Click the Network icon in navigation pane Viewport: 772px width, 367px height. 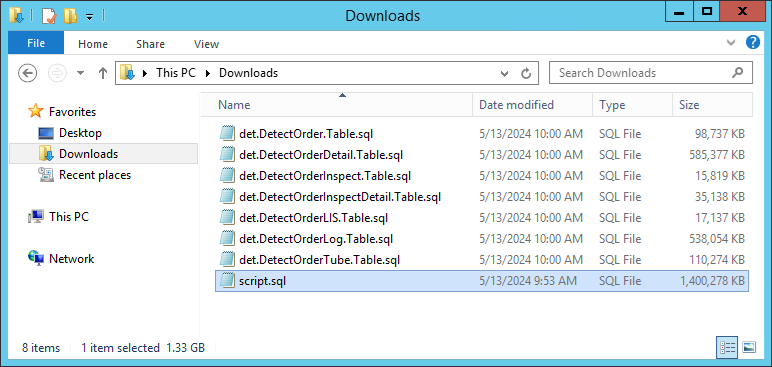[36, 259]
